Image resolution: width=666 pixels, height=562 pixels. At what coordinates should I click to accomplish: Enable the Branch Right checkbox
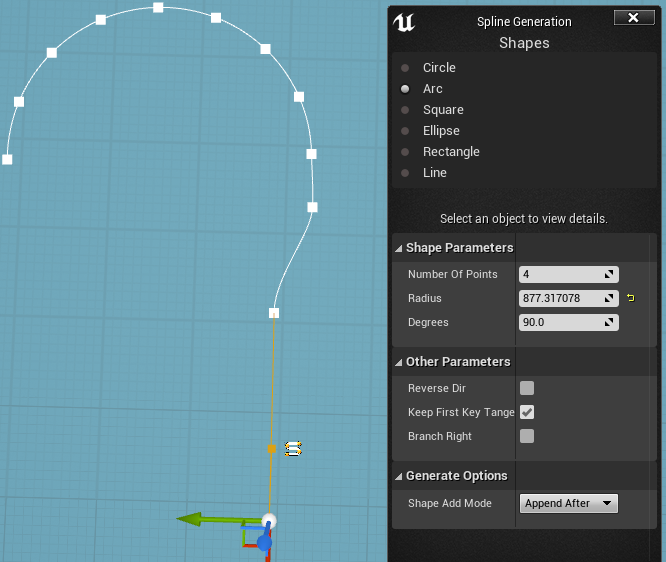pos(527,436)
